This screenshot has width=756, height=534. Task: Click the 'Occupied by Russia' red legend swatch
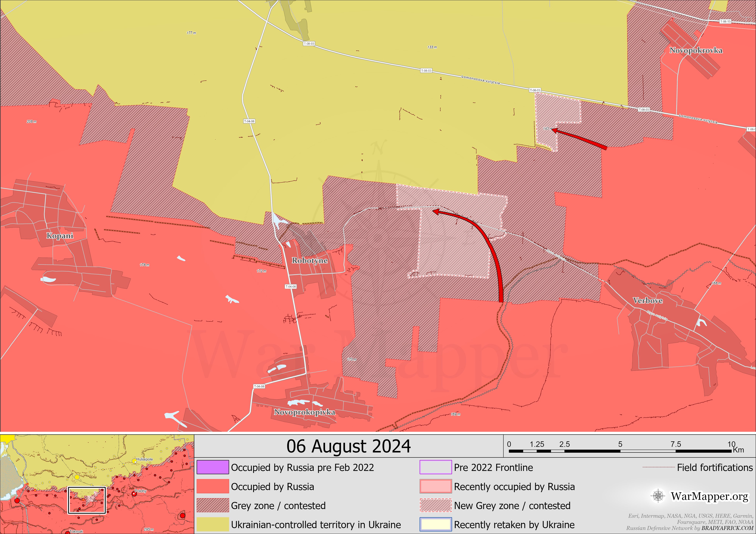click(213, 486)
